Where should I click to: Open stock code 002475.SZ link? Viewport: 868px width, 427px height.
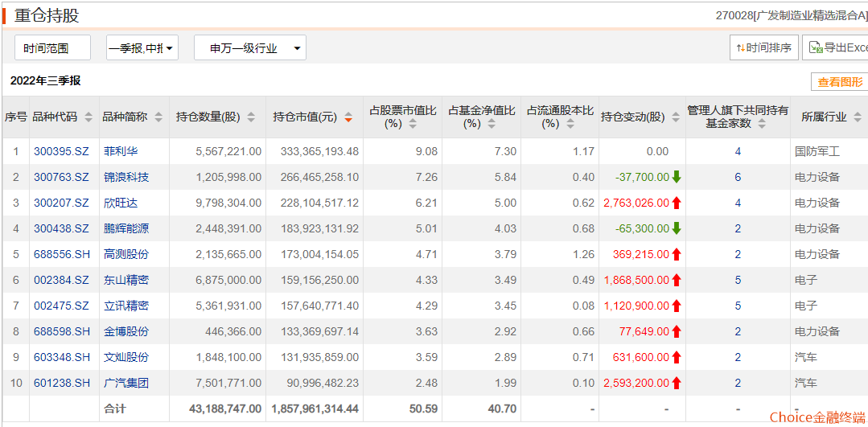tap(61, 306)
